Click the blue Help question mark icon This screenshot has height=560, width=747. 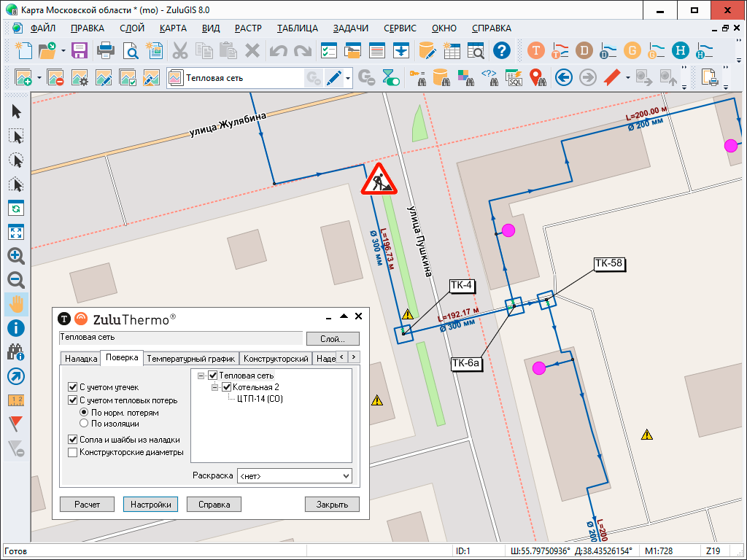coord(501,50)
